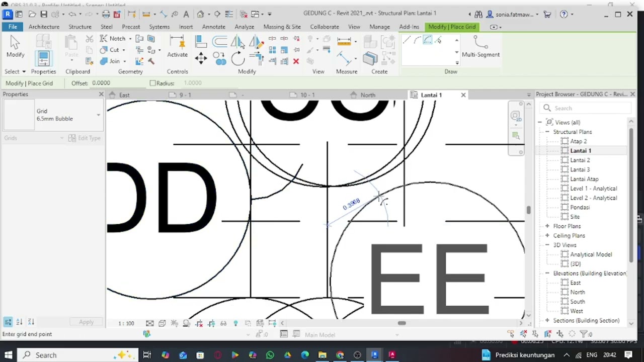Image resolution: width=644 pixels, height=362 pixels.
Task: Open the Properties palette button in ribbon
Action: pyautogui.click(x=43, y=58)
